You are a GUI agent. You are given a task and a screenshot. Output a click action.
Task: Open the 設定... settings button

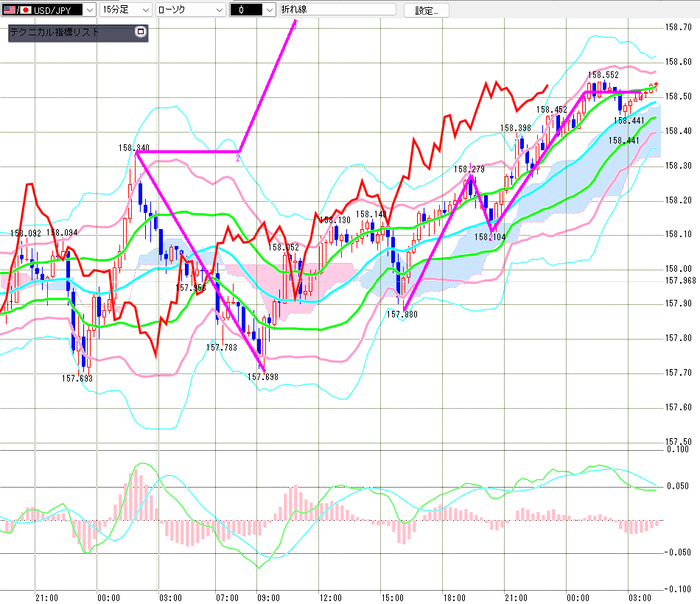tap(427, 10)
